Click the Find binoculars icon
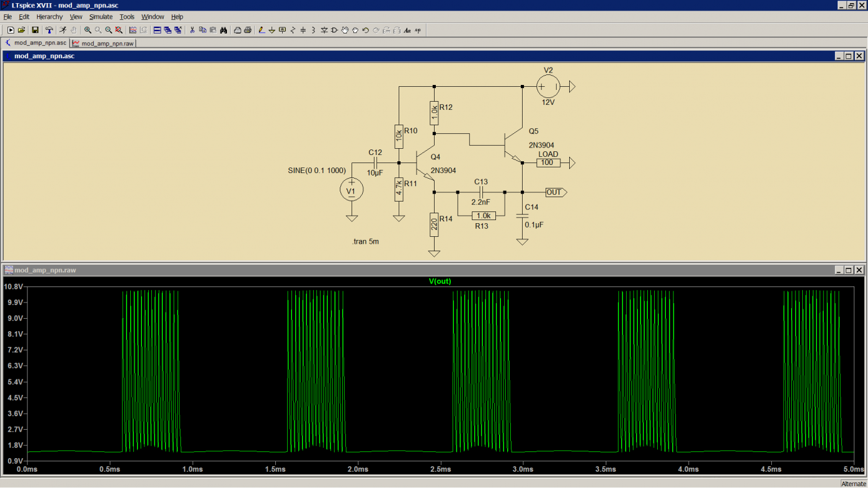The height and width of the screenshot is (488, 868). click(x=223, y=30)
